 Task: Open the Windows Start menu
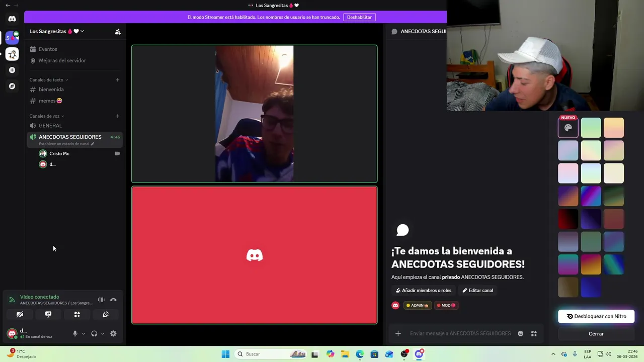225,354
